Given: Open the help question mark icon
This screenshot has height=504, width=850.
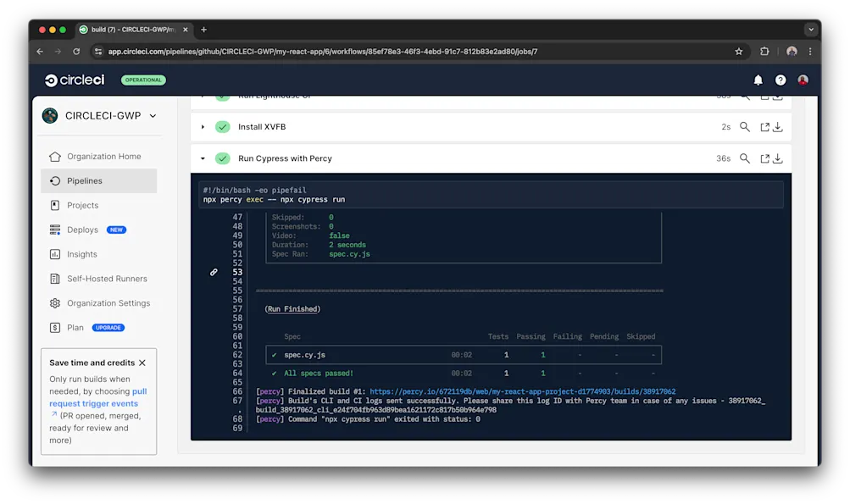Looking at the screenshot, I should pyautogui.click(x=780, y=80).
